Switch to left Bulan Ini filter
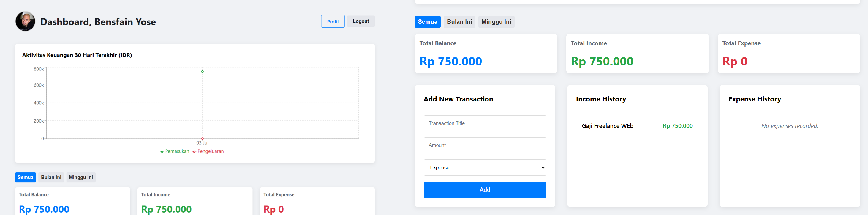Viewport: 868px width, 215px height. pyautogui.click(x=51, y=177)
